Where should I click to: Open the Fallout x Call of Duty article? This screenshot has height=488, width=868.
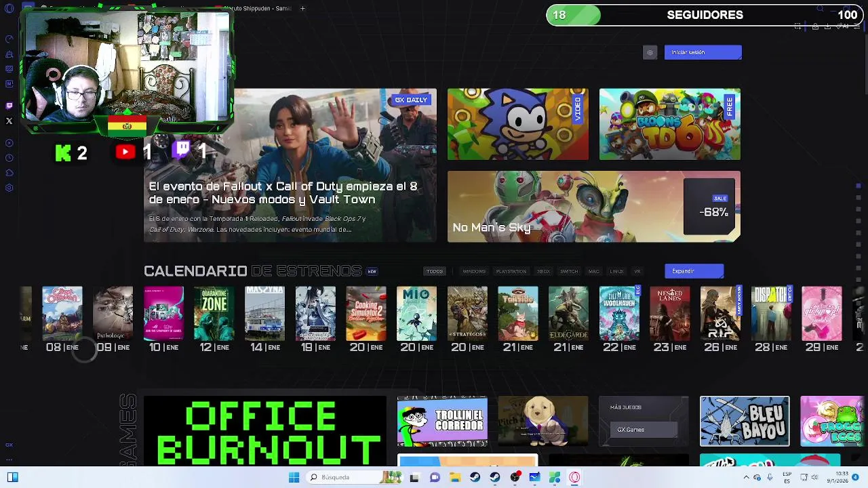point(290,165)
